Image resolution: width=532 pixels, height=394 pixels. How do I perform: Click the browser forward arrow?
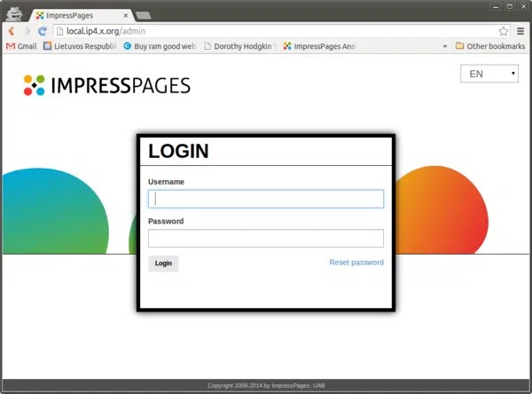27,31
